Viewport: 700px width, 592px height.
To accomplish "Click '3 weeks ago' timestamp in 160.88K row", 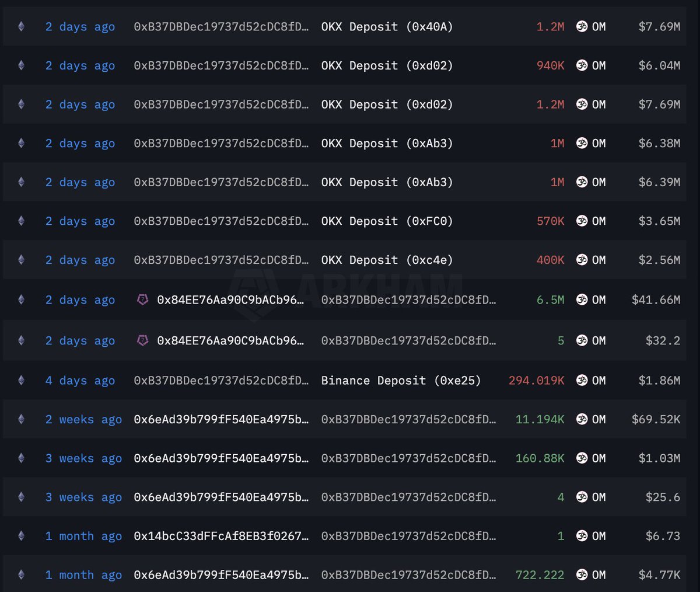I will [83, 459].
